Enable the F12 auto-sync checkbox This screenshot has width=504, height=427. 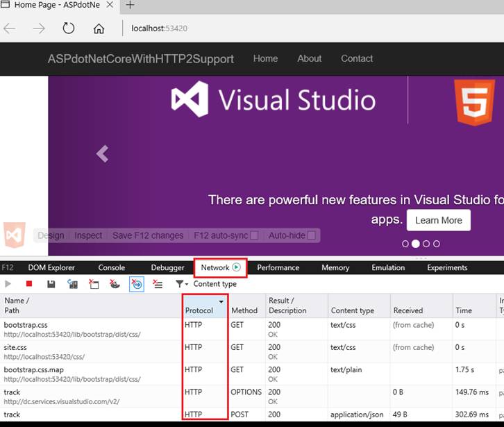pos(254,235)
